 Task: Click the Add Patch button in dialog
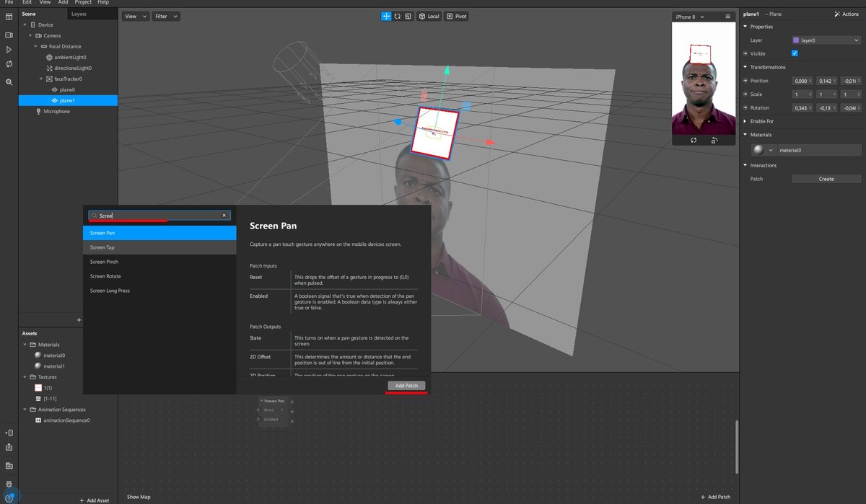406,386
